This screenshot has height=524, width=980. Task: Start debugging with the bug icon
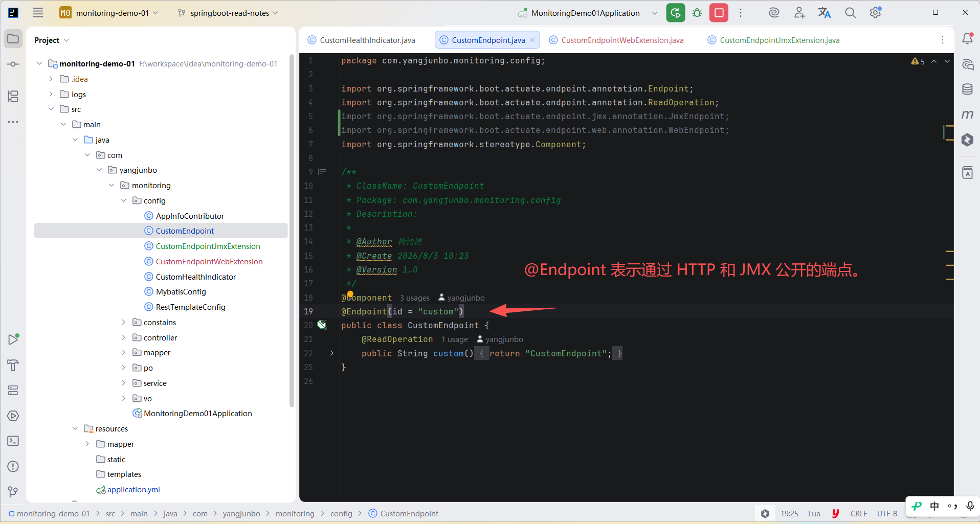697,13
